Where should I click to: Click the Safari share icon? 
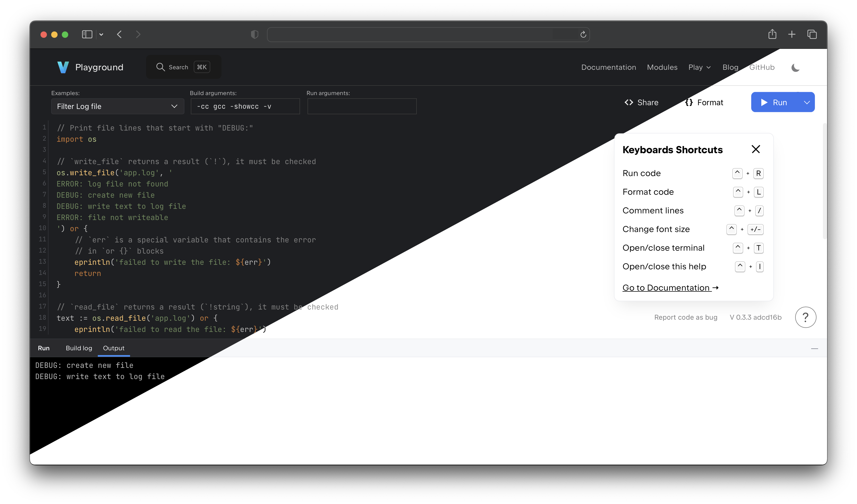(772, 34)
